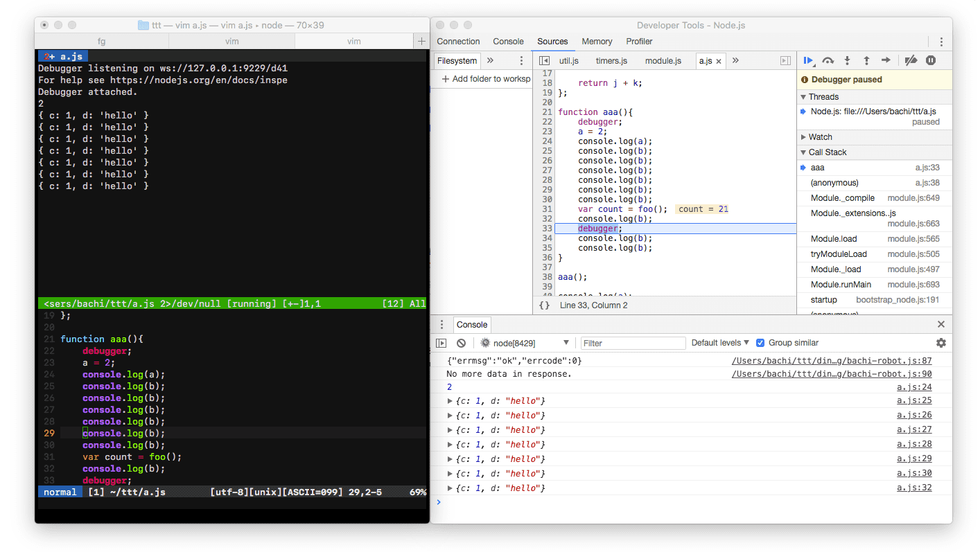Open the Default levels dropdown
The height and width of the screenshot is (552, 980).
click(720, 343)
